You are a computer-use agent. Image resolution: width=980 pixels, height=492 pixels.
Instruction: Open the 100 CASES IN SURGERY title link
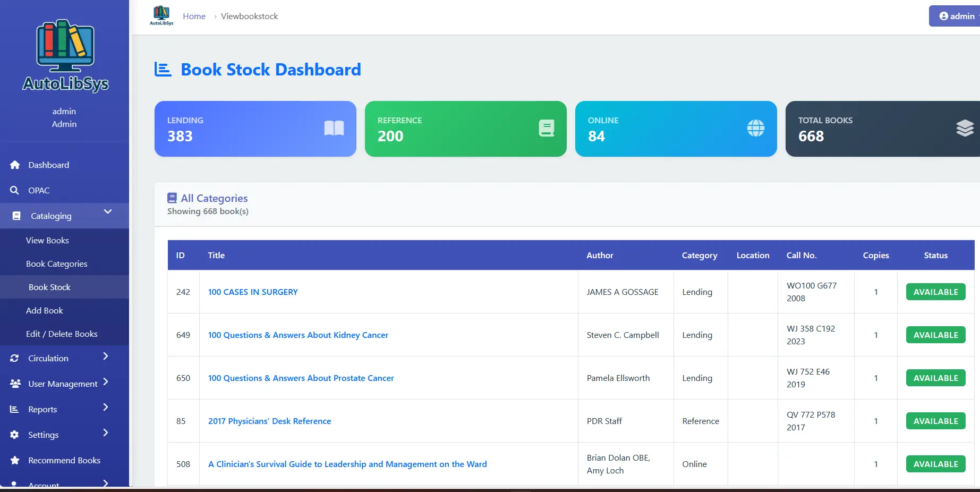tap(253, 292)
